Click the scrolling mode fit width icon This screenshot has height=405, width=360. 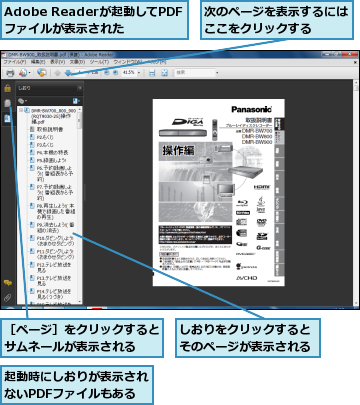(152, 73)
